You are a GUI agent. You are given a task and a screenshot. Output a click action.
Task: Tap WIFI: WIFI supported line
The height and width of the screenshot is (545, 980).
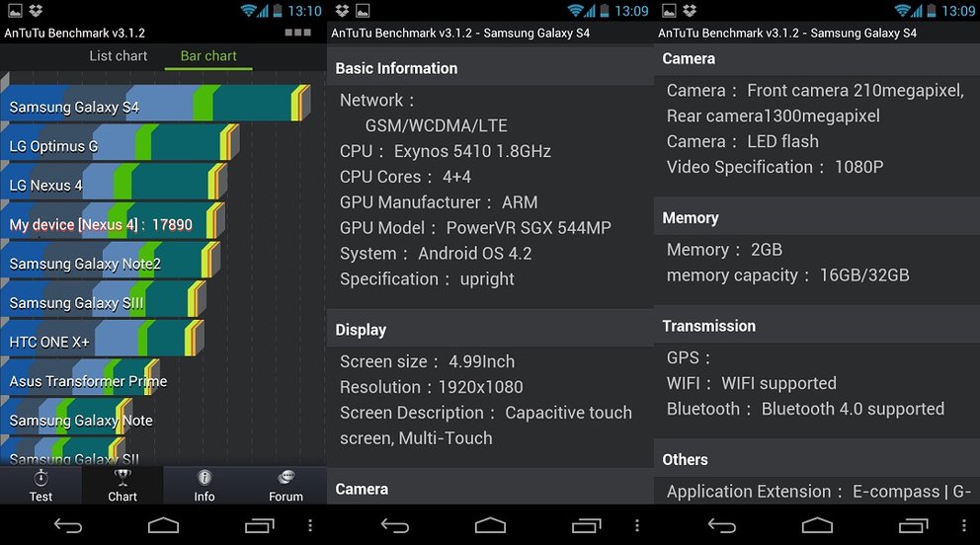(x=751, y=383)
